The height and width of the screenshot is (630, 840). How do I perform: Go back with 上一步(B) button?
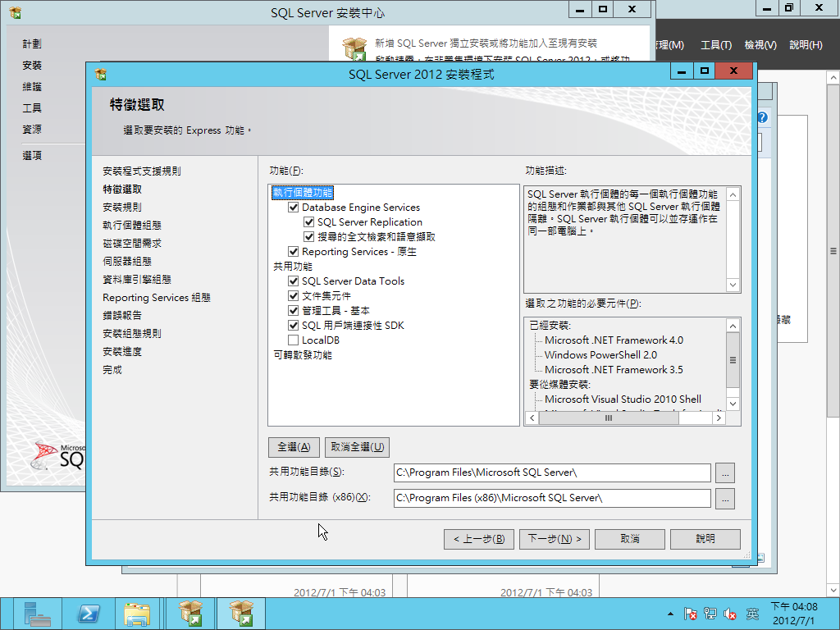(x=479, y=539)
